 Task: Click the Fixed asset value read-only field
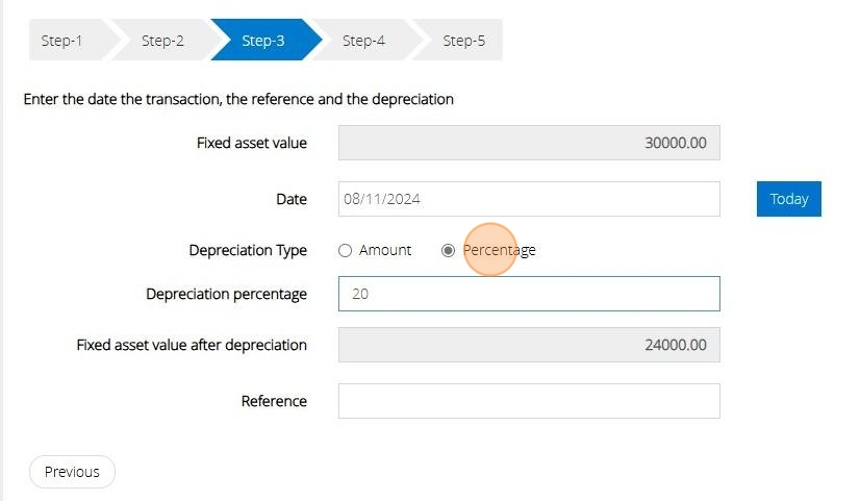point(529,143)
